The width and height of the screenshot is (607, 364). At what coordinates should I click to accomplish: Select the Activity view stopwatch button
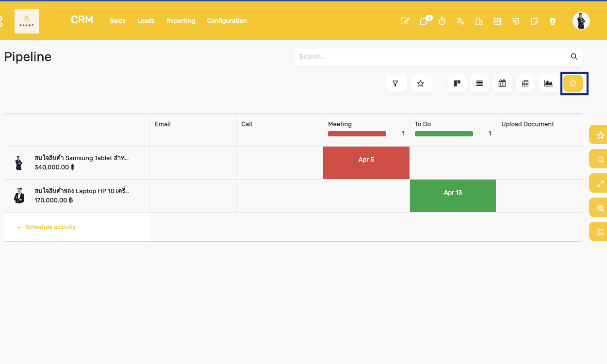tap(573, 83)
